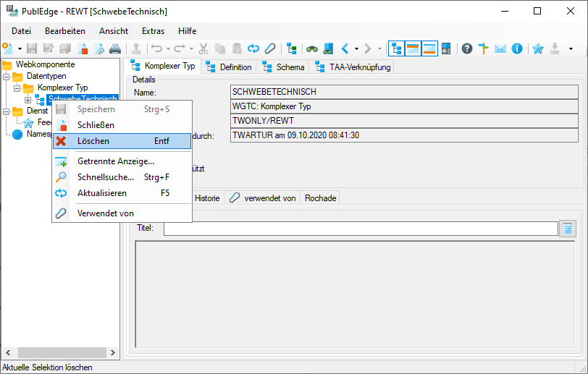Click the spider web icon under Dienst
Image resolution: width=588 pixels, height=374 pixels.
click(28, 123)
